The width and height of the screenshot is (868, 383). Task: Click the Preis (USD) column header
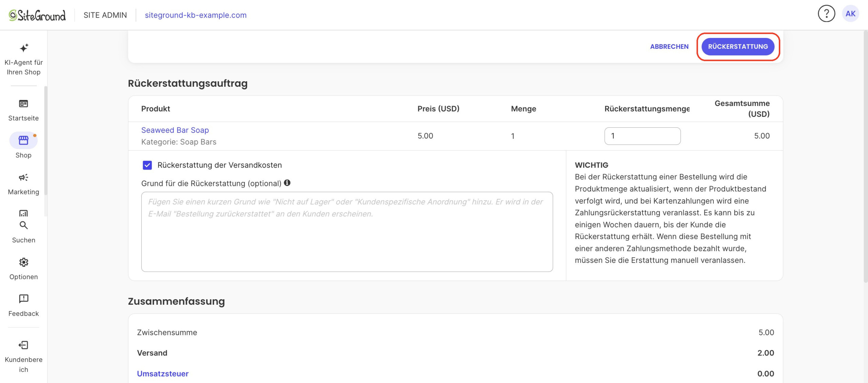pos(438,109)
